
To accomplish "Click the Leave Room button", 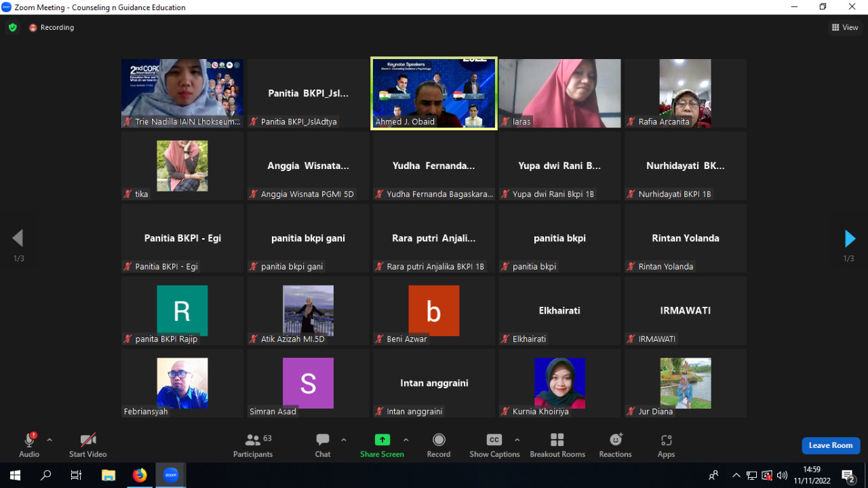I will (x=831, y=445).
